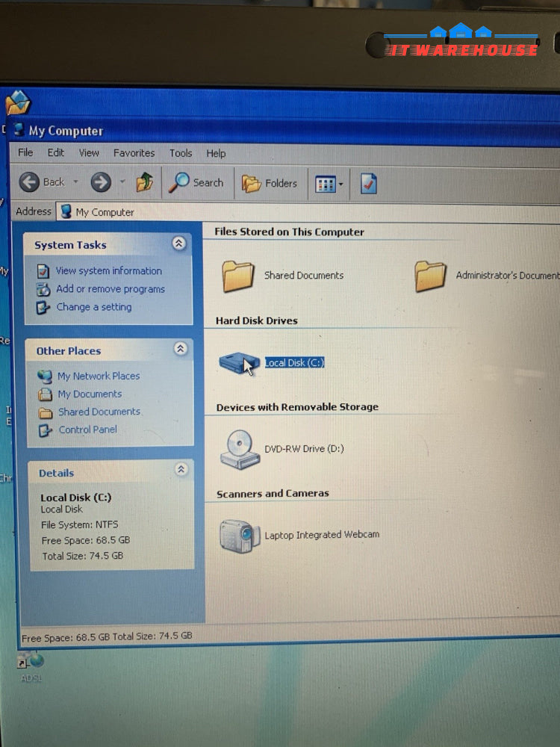The width and height of the screenshot is (560, 747).
Task: Select Administrator's Documents folder icon
Action: [x=430, y=276]
